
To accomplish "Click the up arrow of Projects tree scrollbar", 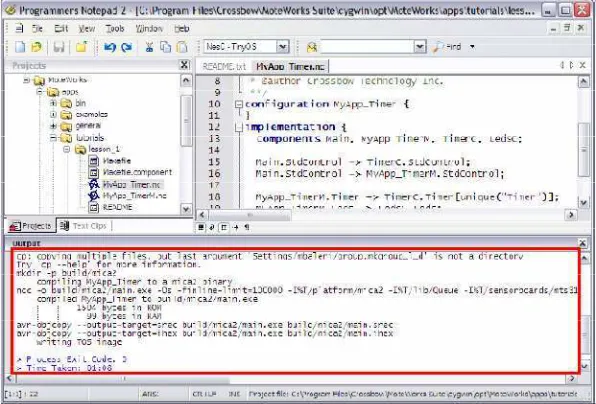I will 186,81.
